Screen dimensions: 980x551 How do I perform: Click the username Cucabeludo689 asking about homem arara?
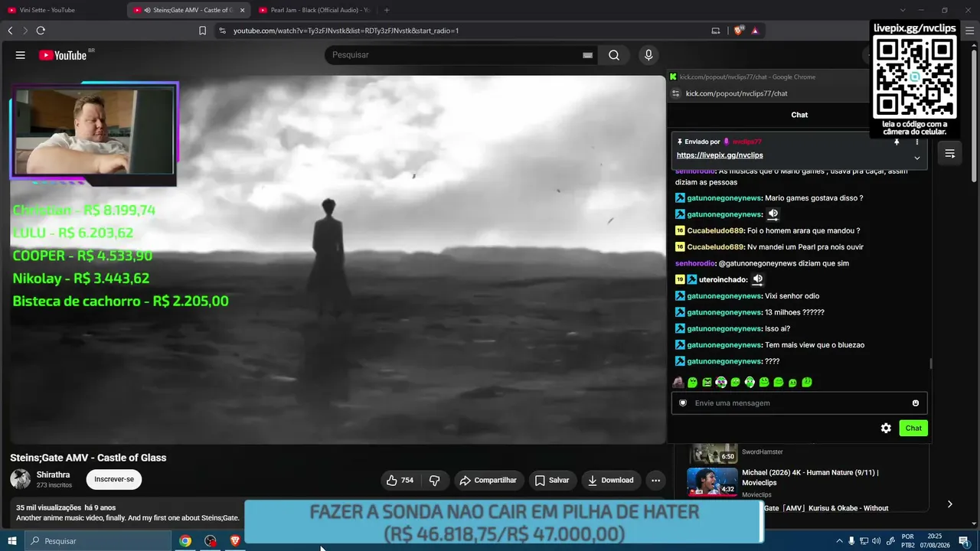pyautogui.click(x=716, y=231)
